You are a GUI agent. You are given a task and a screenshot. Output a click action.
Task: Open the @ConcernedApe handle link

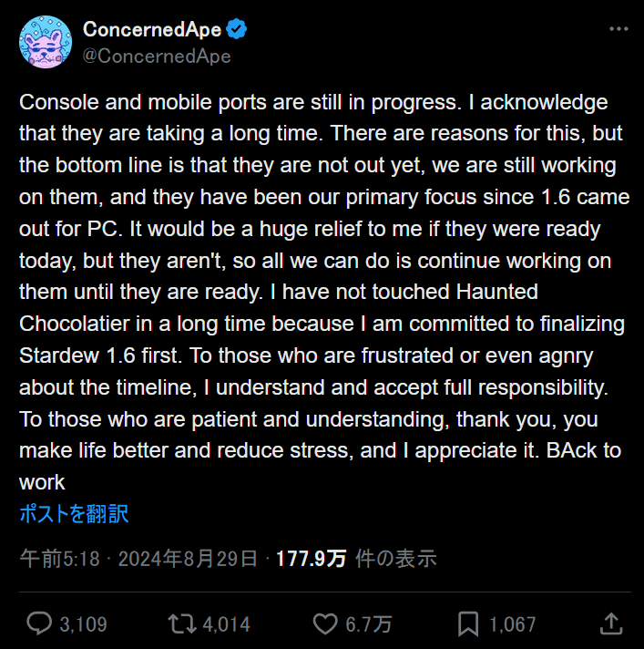point(157,56)
